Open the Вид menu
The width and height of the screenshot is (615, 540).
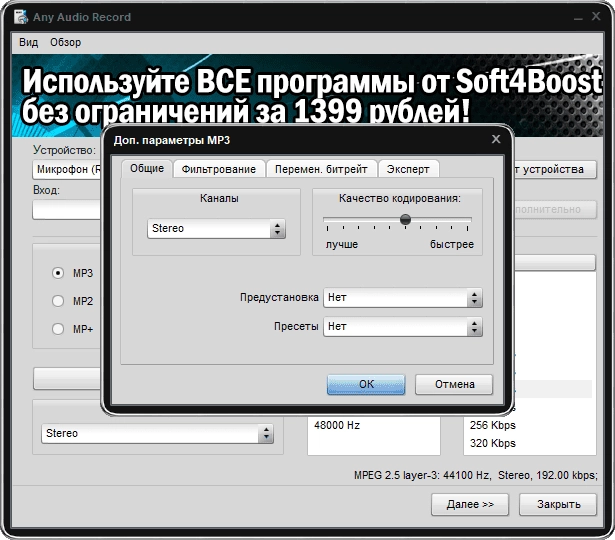(29, 42)
